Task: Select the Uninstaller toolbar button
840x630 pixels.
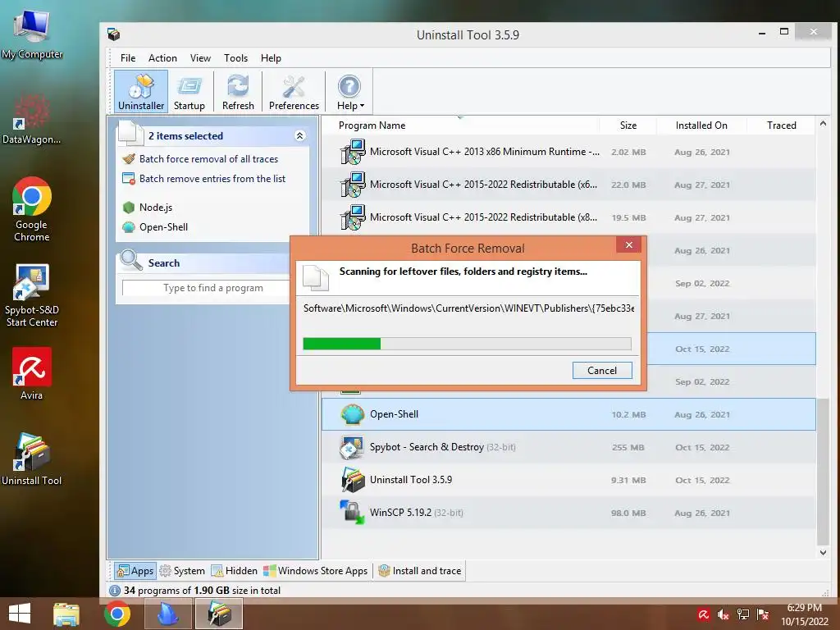Action: 141,92
